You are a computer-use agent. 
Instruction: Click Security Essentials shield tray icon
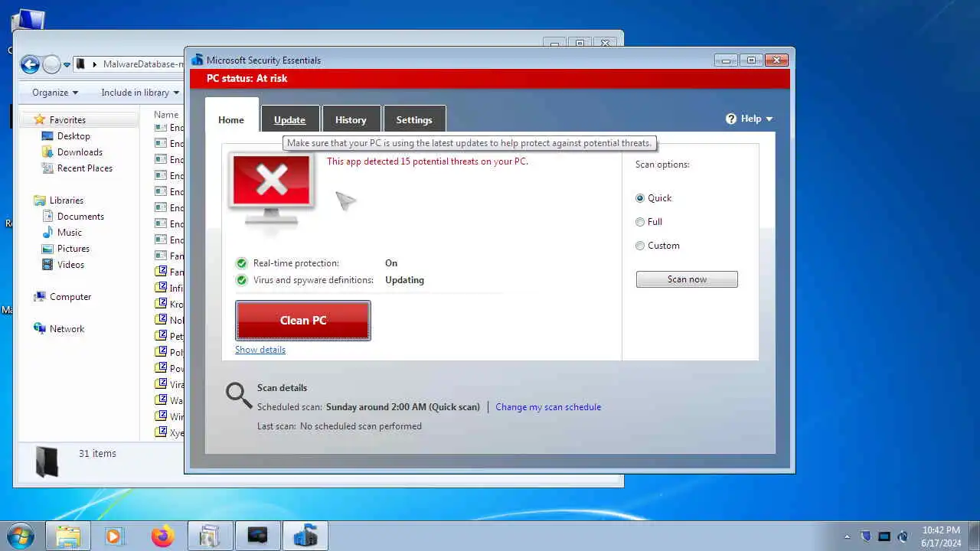click(x=866, y=536)
